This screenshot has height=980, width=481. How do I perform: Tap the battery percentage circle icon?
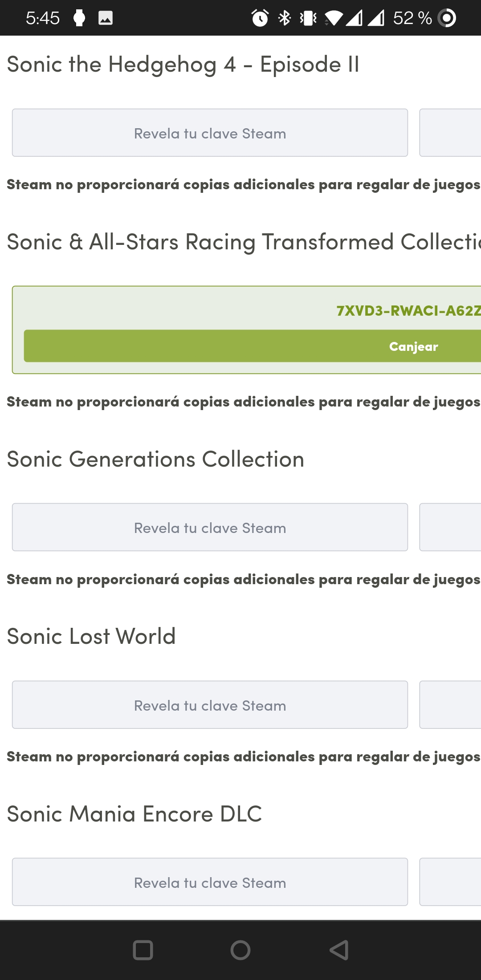447,18
